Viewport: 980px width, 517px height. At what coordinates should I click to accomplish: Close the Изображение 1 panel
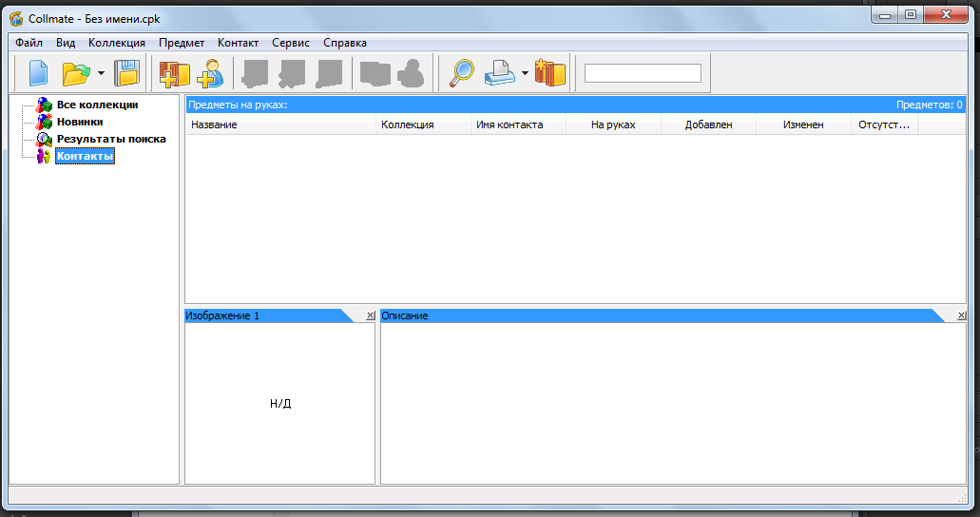click(370, 316)
